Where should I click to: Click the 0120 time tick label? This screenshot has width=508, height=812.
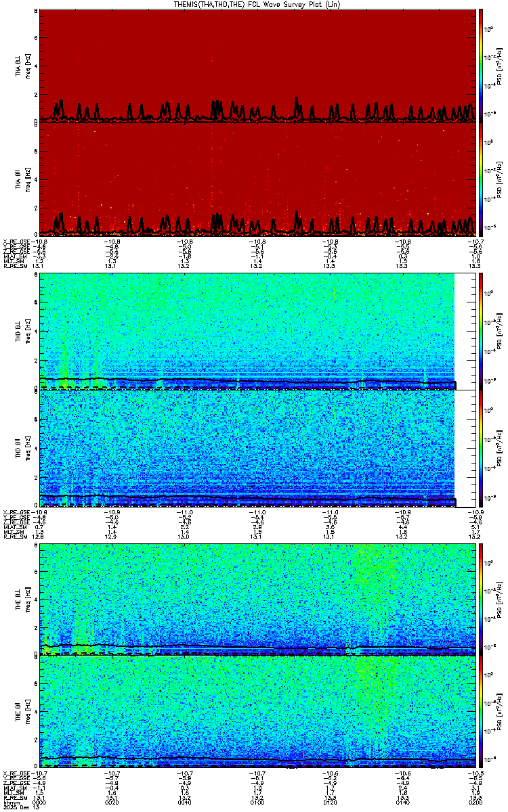[329, 802]
